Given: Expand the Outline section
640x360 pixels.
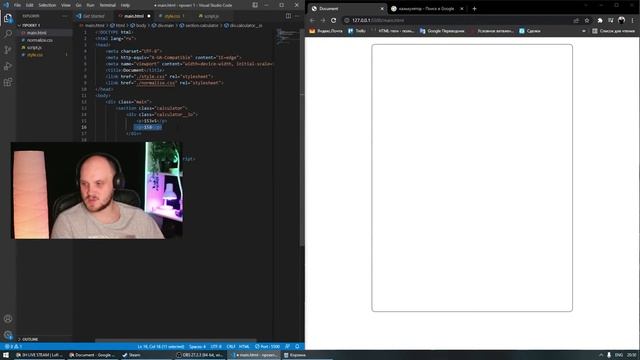Looking at the screenshot, I should [29, 339].
